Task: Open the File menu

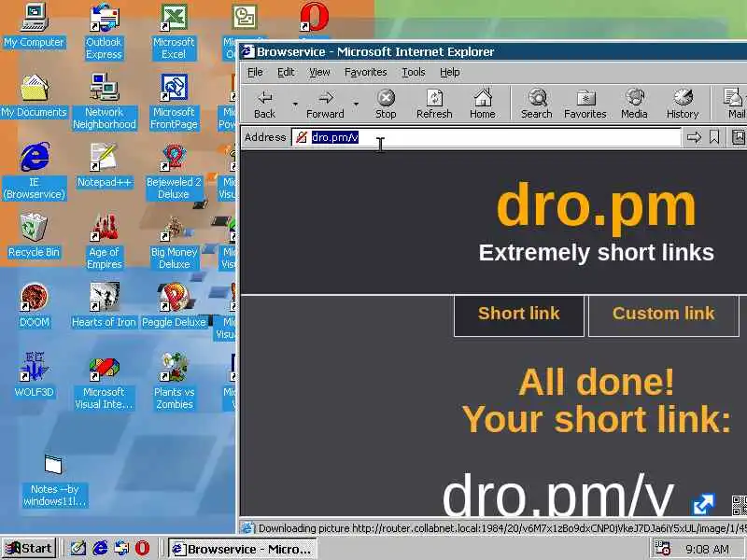Action: pos(255,72)
